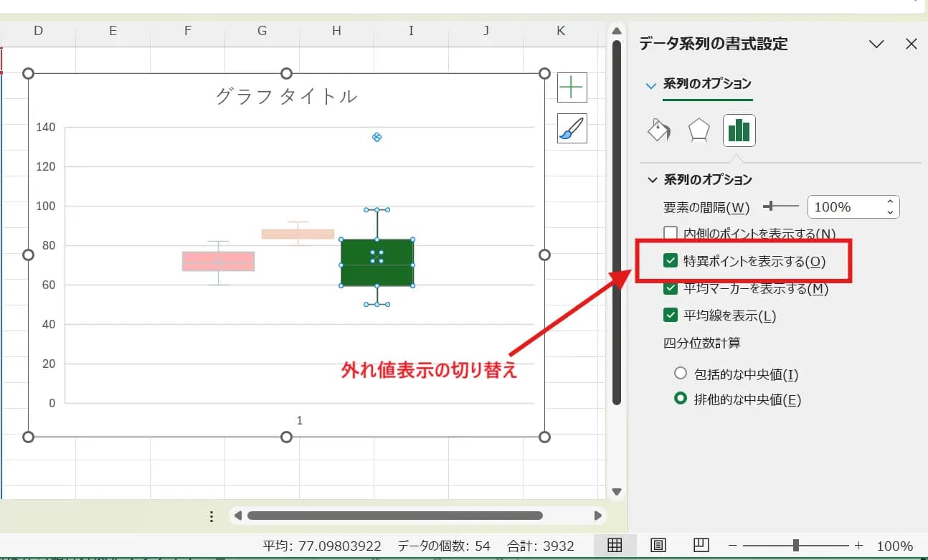Open the pane options chevron near close button
The width and height of the screenshot is (928, 560).
(x=876, y=44)
